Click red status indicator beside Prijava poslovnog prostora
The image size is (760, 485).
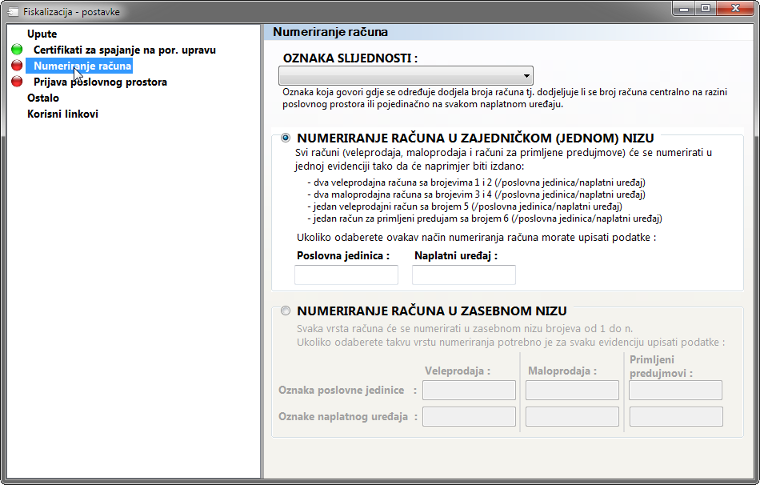17,81
